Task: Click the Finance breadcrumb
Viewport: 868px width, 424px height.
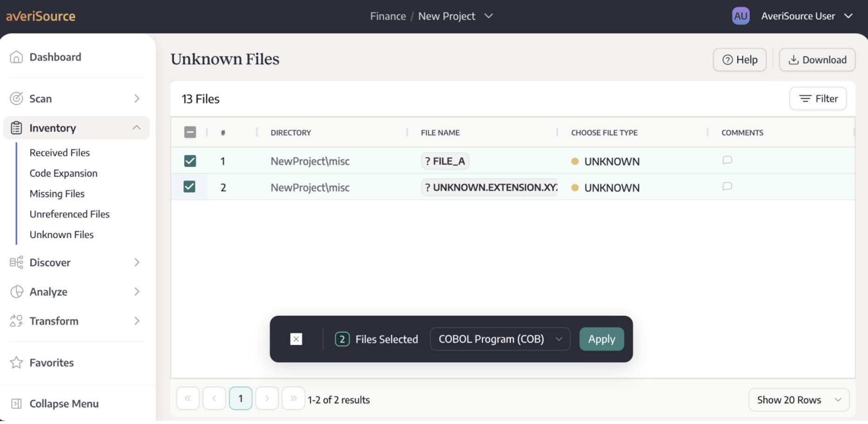Action: pos(388,16)
